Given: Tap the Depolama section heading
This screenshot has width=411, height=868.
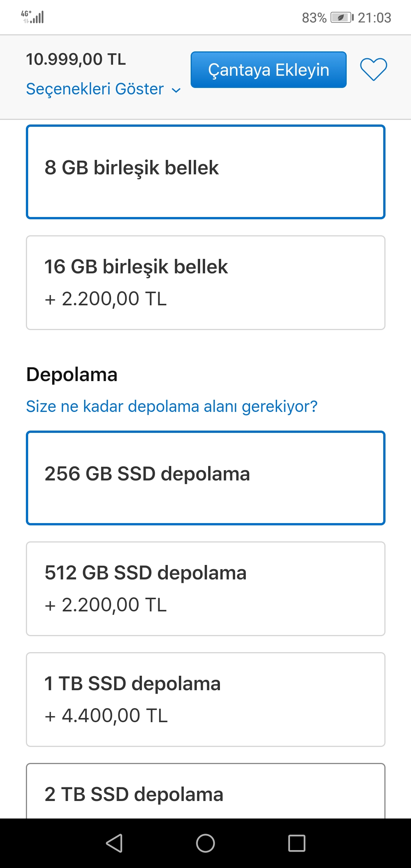Looking at the screenshot, I should pyautogui.click(x=72, y=375).
